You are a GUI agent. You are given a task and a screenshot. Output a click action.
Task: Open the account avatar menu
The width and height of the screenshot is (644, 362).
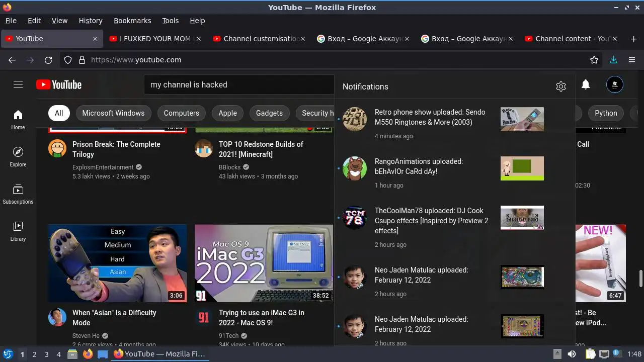(615, 84)
